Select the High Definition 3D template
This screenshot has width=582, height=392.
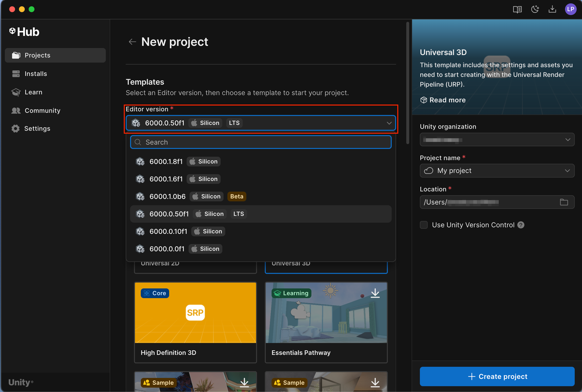coord(195,322)
